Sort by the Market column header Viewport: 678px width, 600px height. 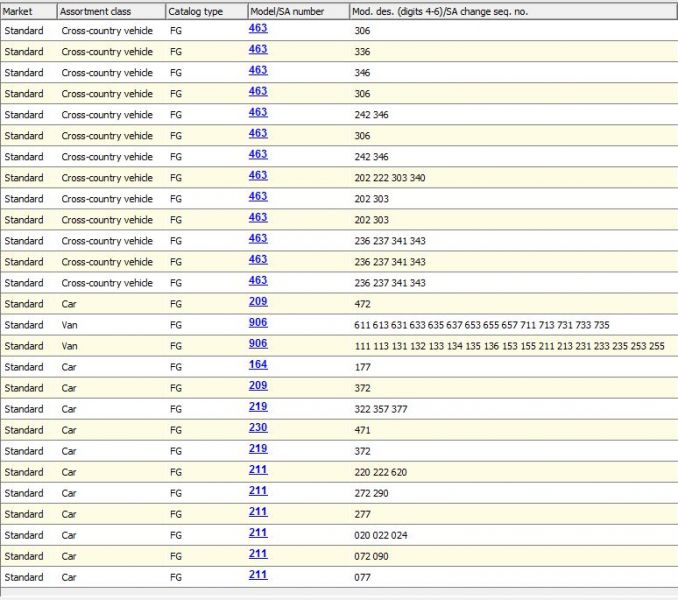coord(29,12)
